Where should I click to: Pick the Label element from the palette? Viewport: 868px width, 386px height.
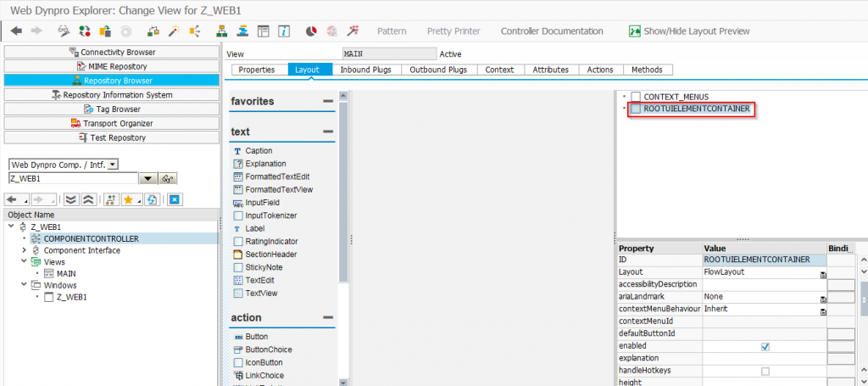click(254, 228)
